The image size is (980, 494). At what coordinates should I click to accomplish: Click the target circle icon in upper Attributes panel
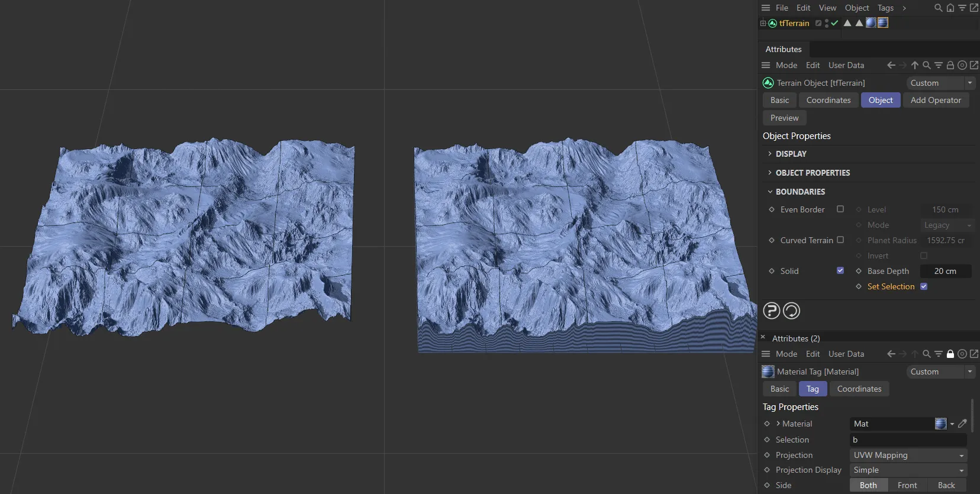point(962,65)
